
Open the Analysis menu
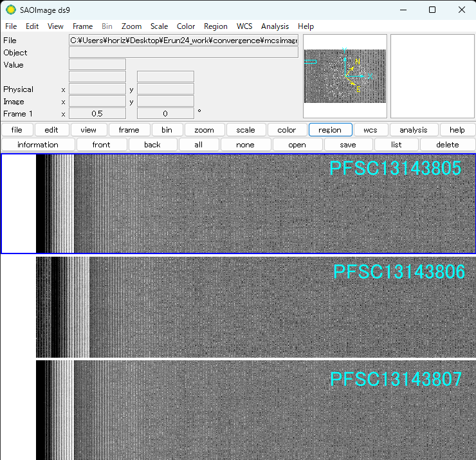[x=275, y=26]
